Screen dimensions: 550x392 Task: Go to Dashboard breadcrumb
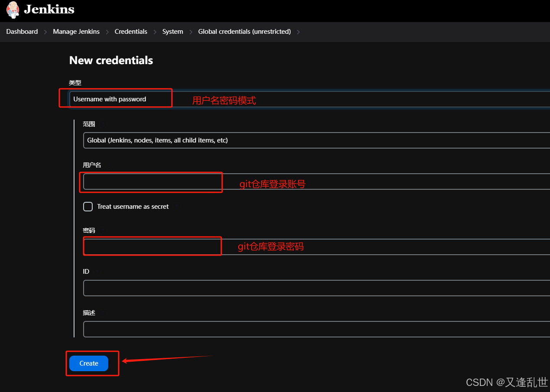click(x=22, y=32)
